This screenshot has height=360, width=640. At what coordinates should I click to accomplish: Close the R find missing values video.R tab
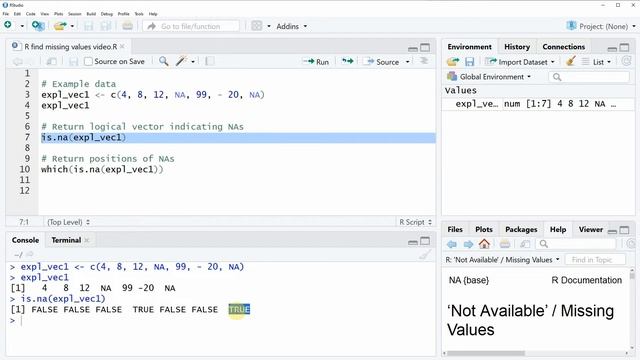click(122, 47)
